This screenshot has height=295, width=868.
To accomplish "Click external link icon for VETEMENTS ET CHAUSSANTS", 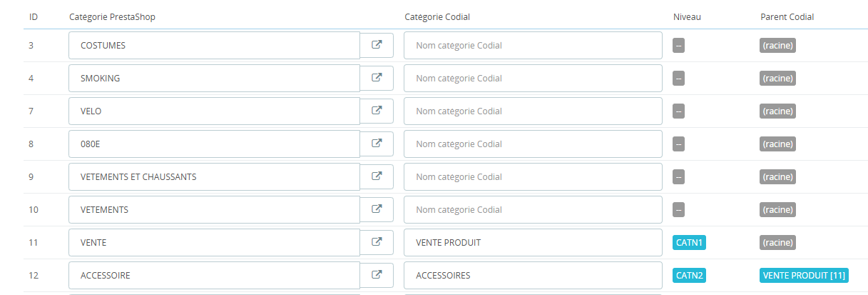I will (x=377, y=176).
